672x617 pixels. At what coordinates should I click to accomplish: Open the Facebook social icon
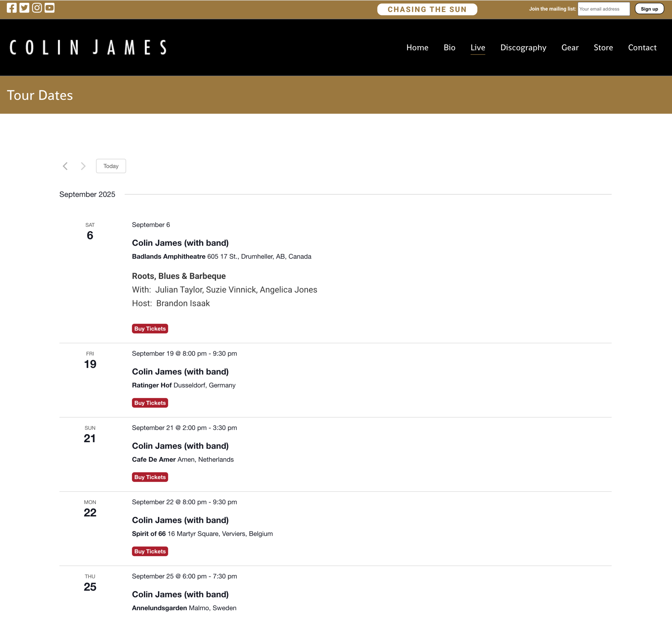(12, 8)
